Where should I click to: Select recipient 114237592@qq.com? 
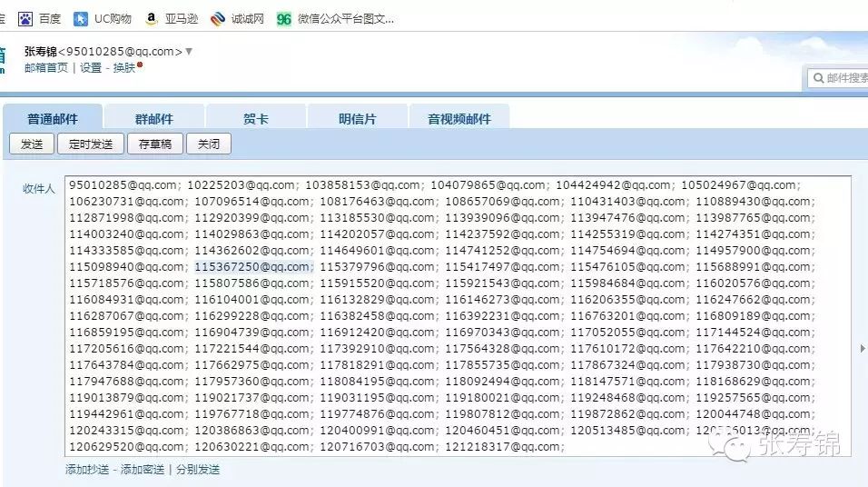(x=503, y=234)
